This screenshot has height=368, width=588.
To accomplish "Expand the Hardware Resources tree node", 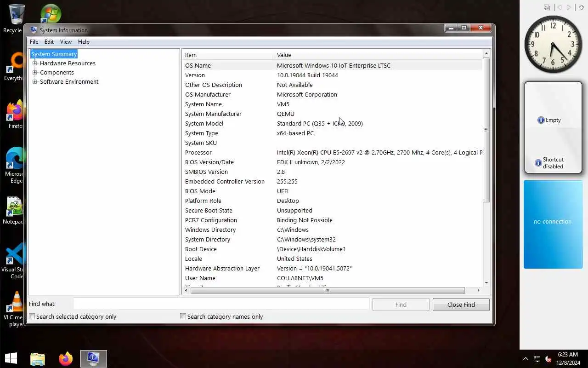I will (x=34, y=63).
